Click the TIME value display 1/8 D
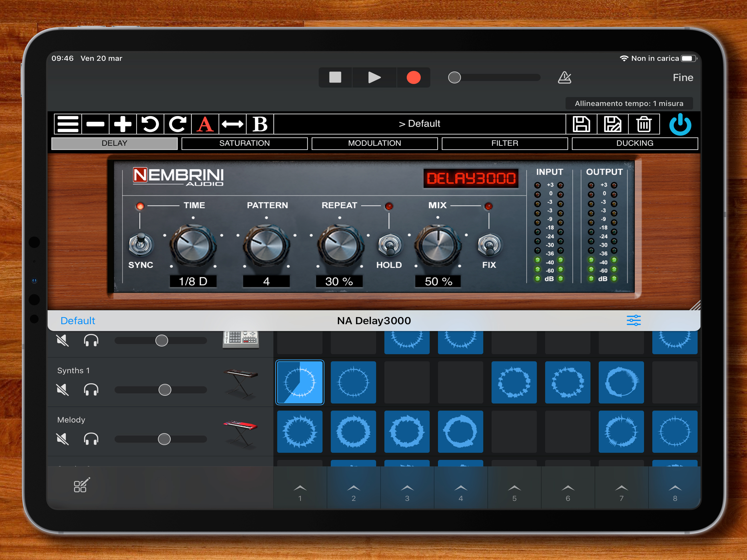The image size is (747, 560). pos(193,281)
